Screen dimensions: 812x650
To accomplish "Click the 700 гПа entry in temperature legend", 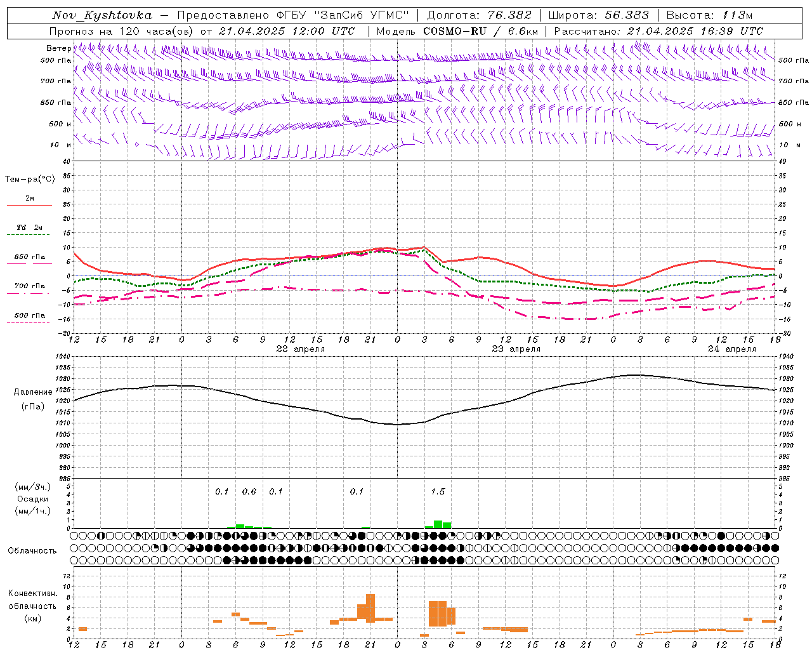I will click(30, 286).
